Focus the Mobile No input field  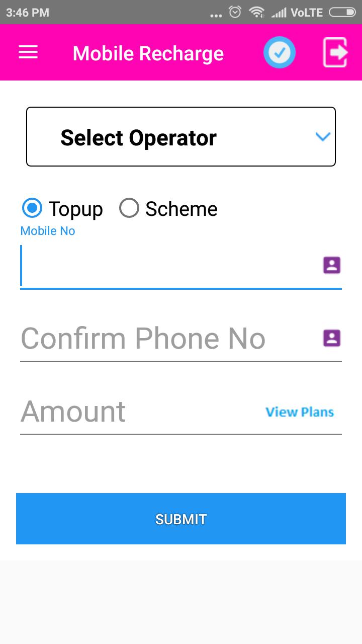[166, 266]
